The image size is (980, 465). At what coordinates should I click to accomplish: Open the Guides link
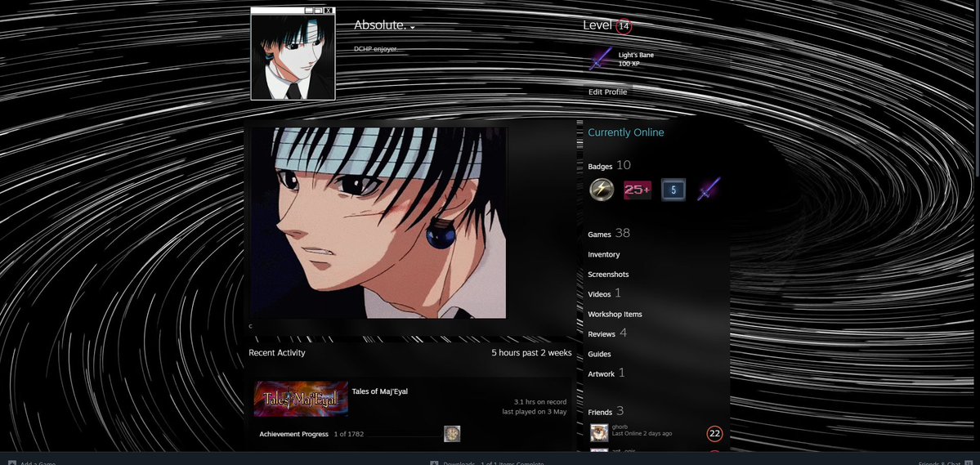599,354
